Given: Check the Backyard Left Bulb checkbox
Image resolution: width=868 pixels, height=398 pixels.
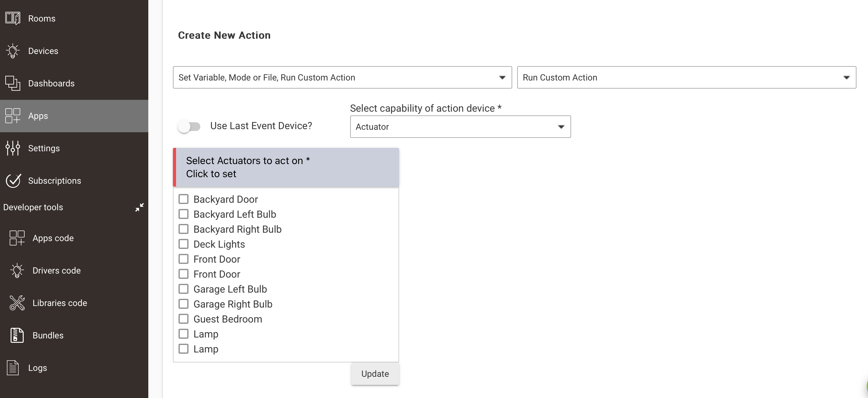Looking at the screenshot, I should tap(183, 214).
